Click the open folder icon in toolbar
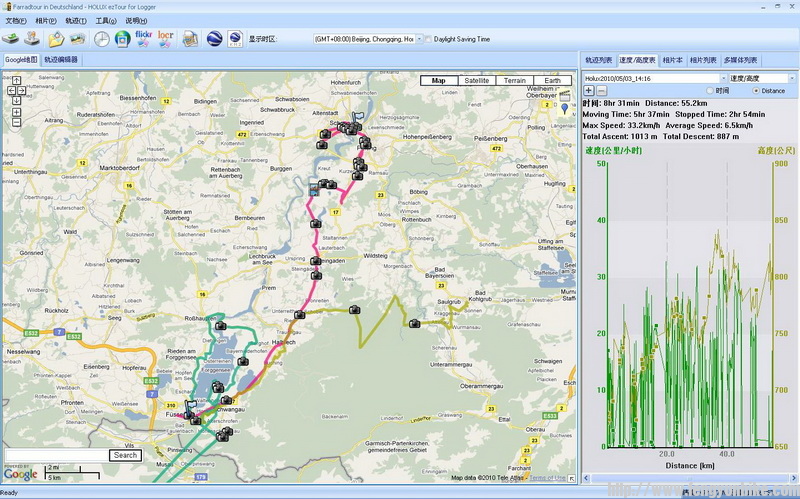 click(x=56, y=39)
